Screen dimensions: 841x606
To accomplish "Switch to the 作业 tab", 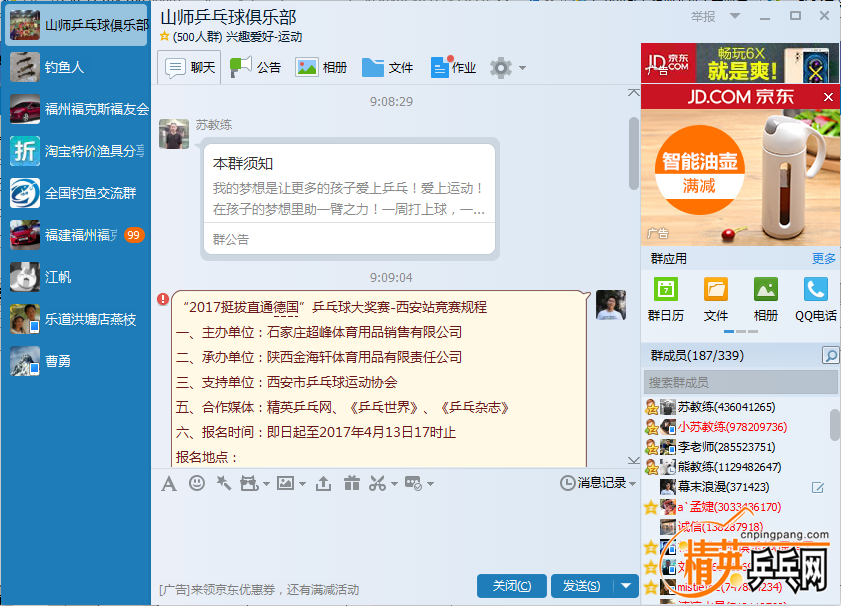I will pyautogui.click(x=454, y=68).
